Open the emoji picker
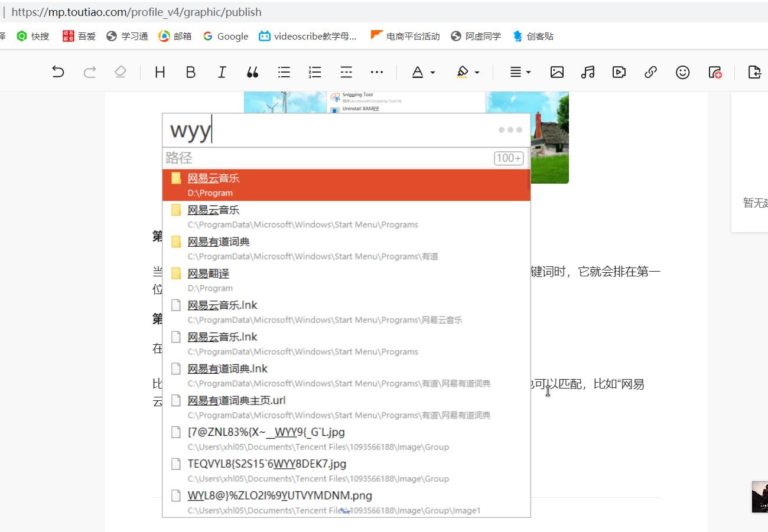 (682, 71)
